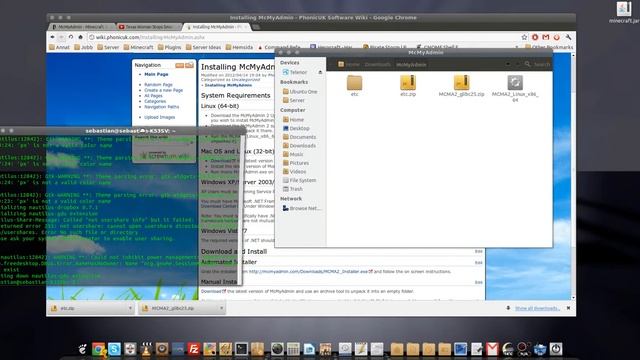Eject the Telenor device
The width and height of the screenshot is (640, 360).
point(320,72)
